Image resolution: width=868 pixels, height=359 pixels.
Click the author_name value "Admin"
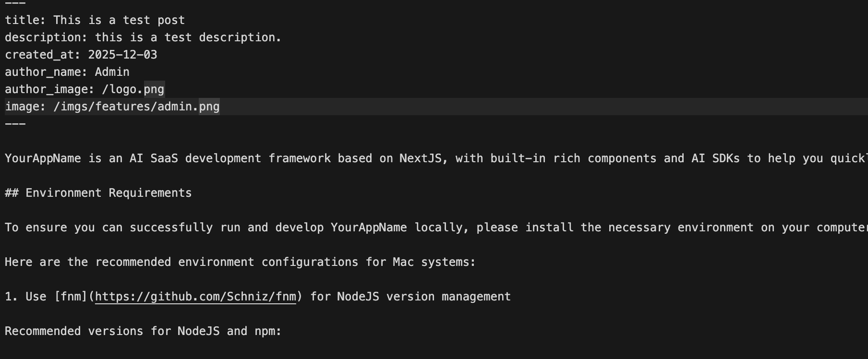pos(112,72)
